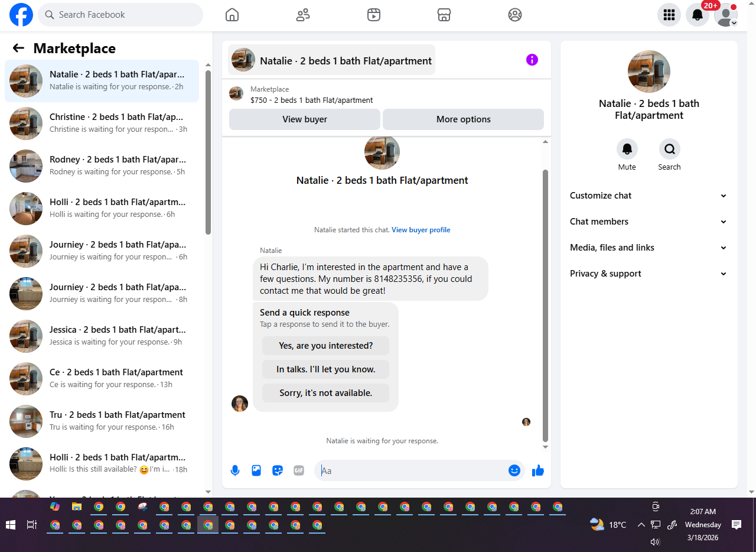Search in conversation using the magnifier icon
The height and width of the screenshot is (552, 756).
670,149
